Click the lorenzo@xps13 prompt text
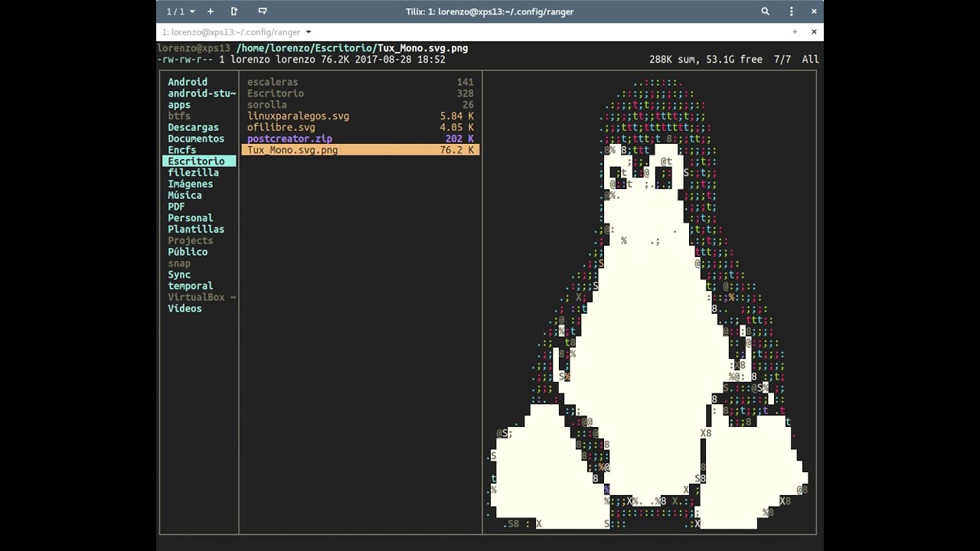This screenshot has height=551, width=980. coord(194,48)
